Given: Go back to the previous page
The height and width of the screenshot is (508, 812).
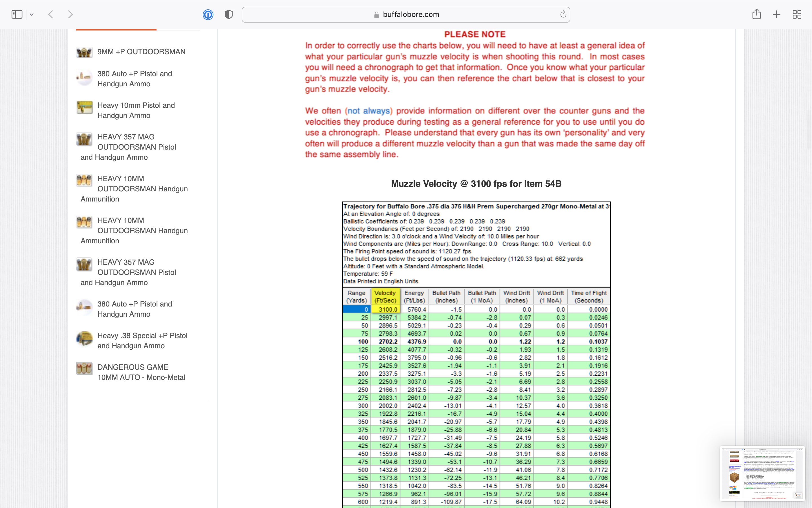Looking at the screenshot, I should (51, 14).
